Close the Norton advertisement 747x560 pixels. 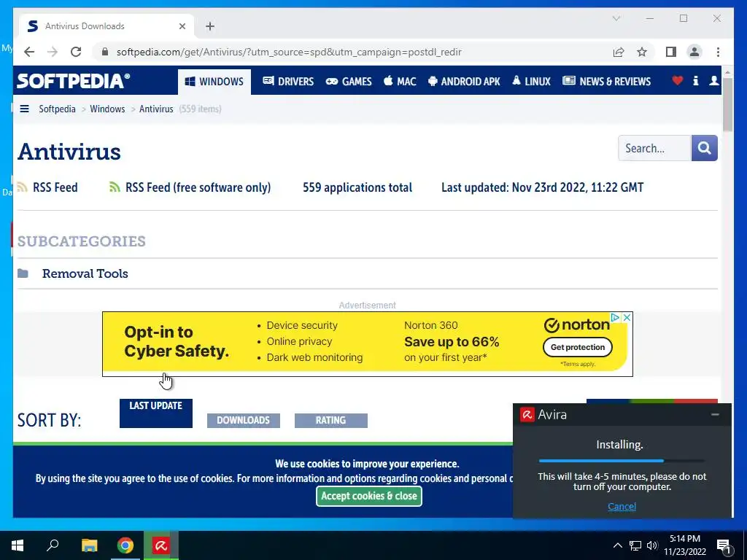click(x=627, y=317)
